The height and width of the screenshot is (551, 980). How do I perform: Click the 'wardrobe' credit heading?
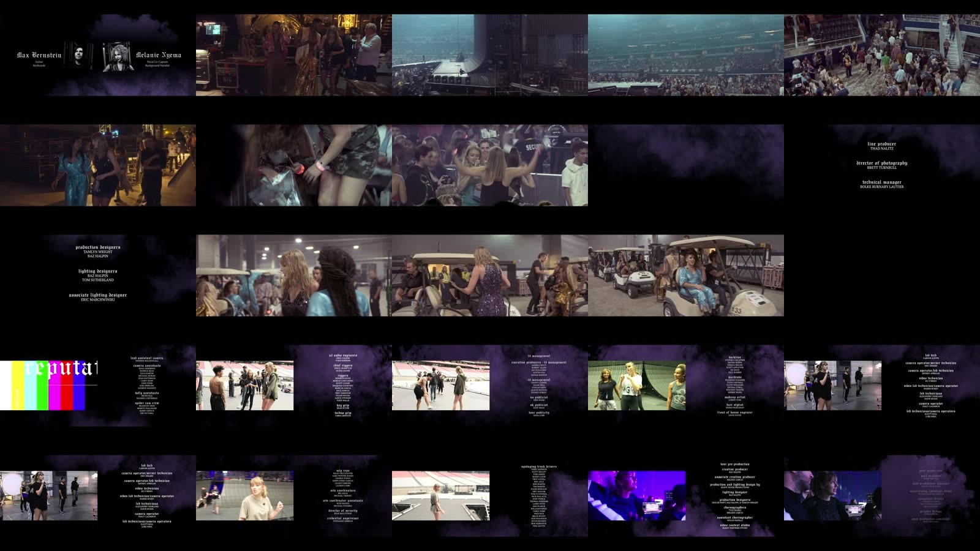pos(735,377)
